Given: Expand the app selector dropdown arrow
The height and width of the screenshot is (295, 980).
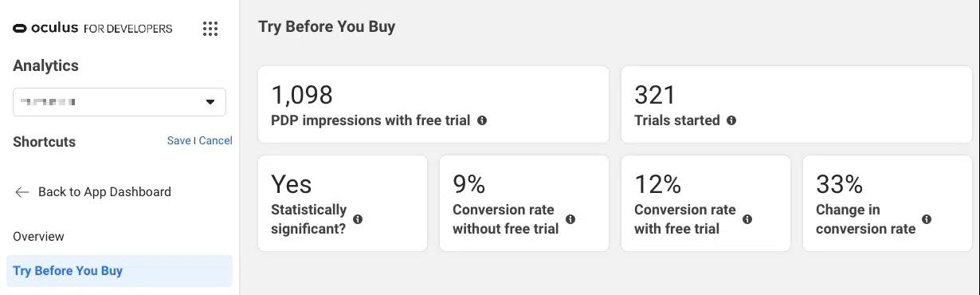Looking at the screenshot, I should coord(210,102).
